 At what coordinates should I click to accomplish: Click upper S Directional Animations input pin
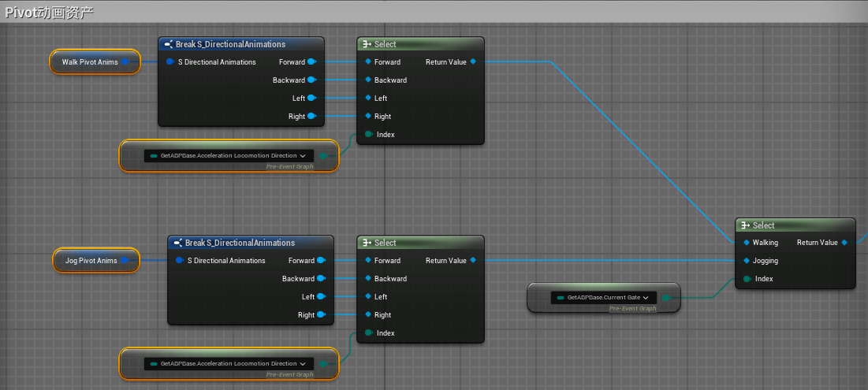[x=170, y=62]
